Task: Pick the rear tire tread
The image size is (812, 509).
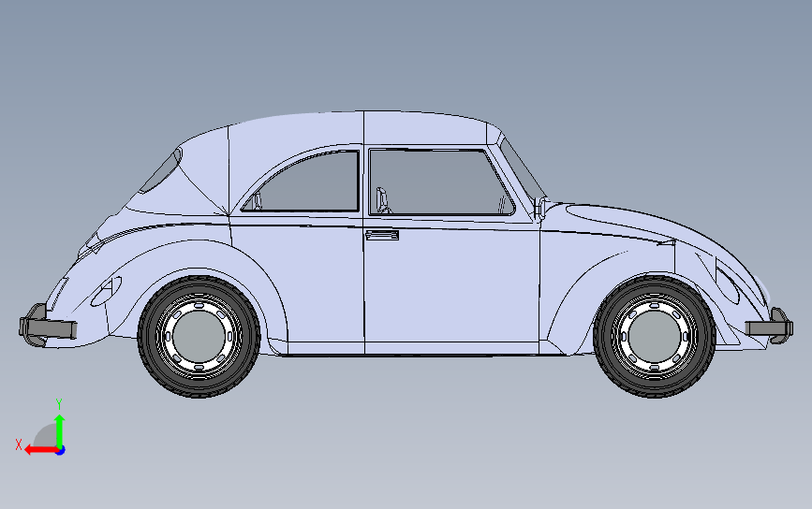Action: point(199,388)
